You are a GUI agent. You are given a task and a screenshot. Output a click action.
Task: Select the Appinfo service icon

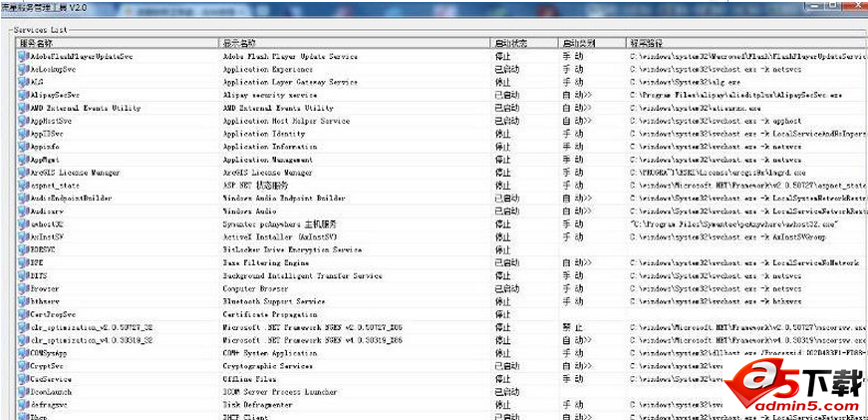pyautogui.click(x=23, y=147)
